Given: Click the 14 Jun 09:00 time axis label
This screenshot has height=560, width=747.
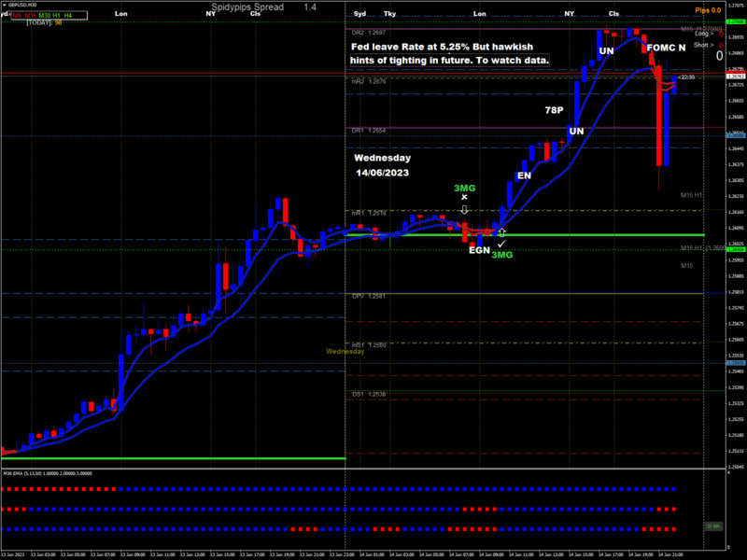Looking at the screenshot, I should (x=491, y=554).
